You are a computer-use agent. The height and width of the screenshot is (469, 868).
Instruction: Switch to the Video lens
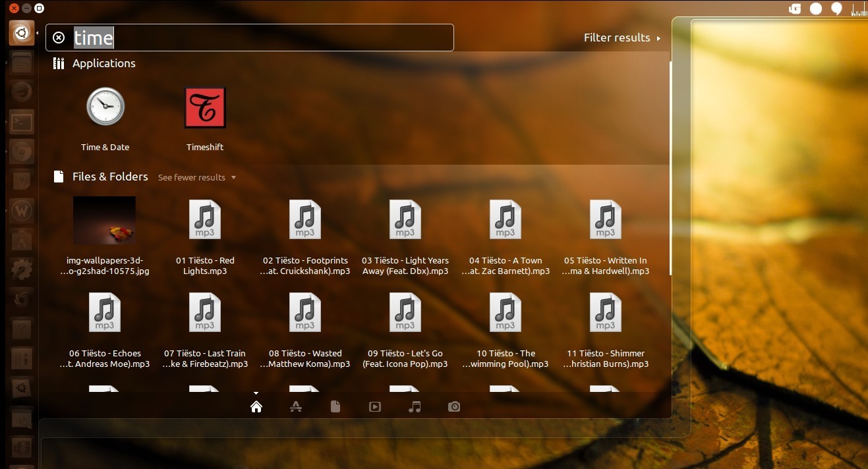(x=375, y=406)
